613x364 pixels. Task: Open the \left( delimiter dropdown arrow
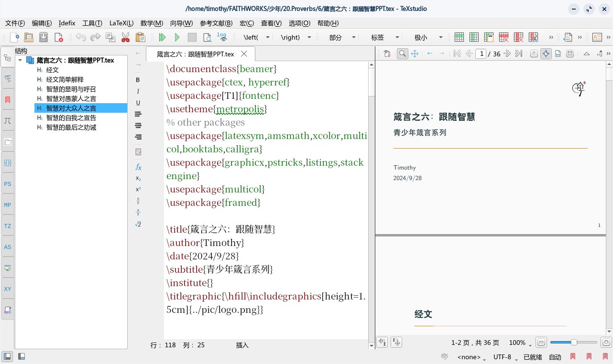268,37
